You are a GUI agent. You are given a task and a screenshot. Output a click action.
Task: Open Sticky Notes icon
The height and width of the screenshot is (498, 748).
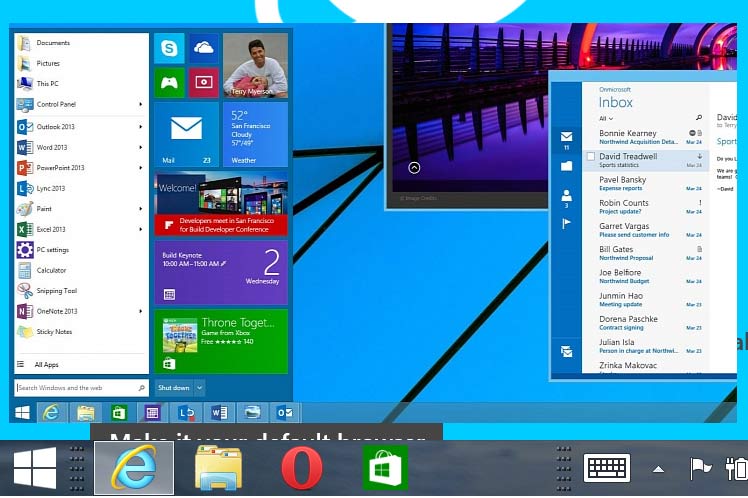tap(25, 332)
